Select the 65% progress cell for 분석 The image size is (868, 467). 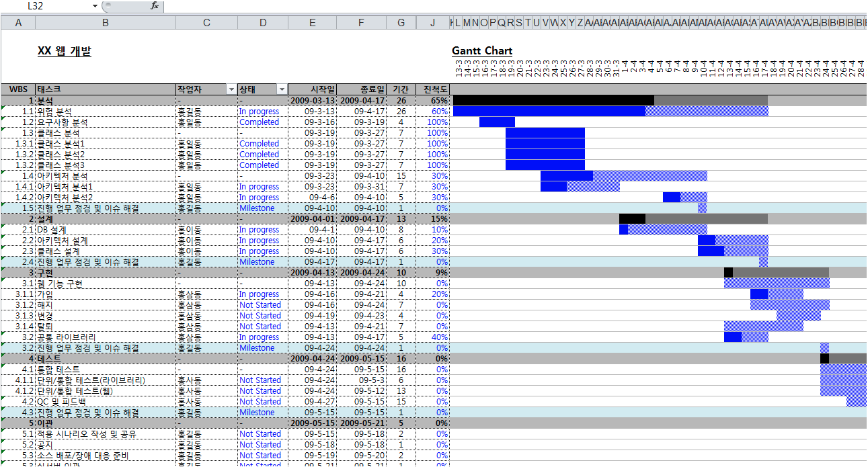coord(433,101)
